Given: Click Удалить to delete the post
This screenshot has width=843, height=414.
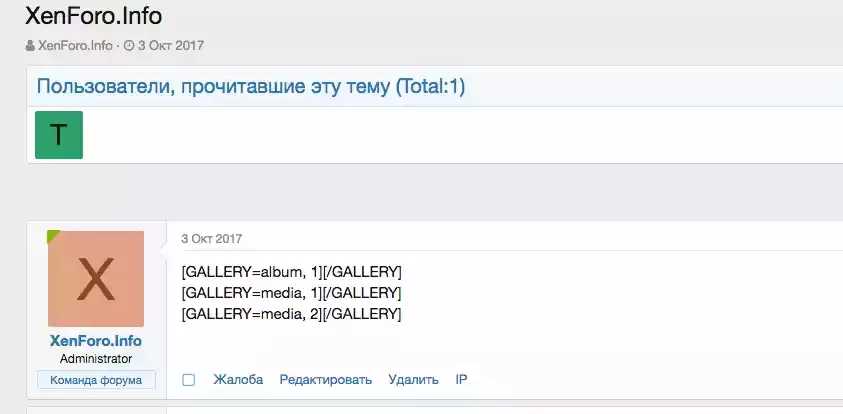Looking at the screenshot, I should (x=413, y=380).
